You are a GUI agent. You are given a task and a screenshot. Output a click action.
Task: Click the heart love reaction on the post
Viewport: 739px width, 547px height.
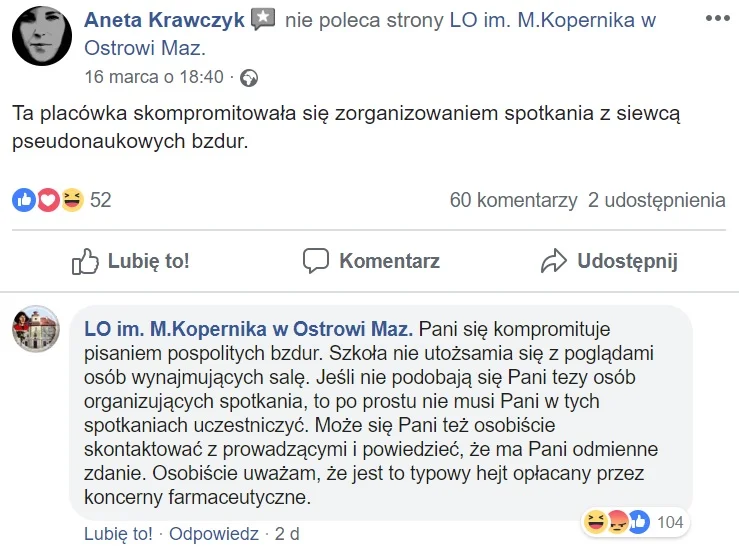tap(48, 200)
